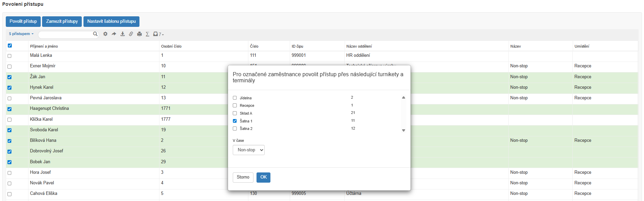Click the Nastavit šablonu přístupu button

pyautogui.click(x=111, y=21)
